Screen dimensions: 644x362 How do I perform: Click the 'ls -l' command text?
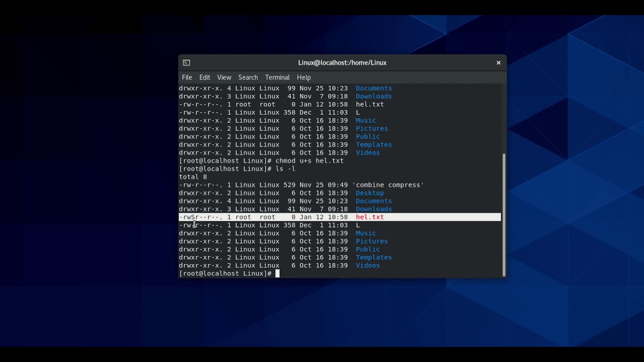[285, 169]
